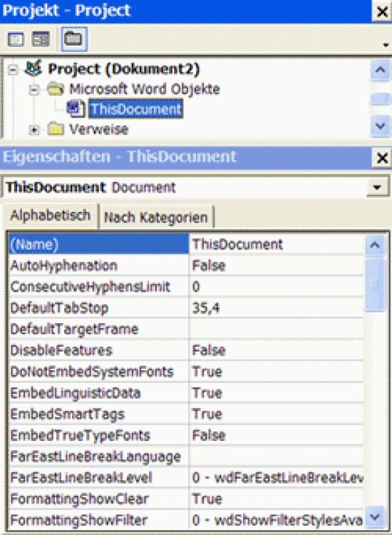This screenshot has height=535, width=392.
Task: Select the ConsecutiveHyphensLimit property
Action: 98,287
